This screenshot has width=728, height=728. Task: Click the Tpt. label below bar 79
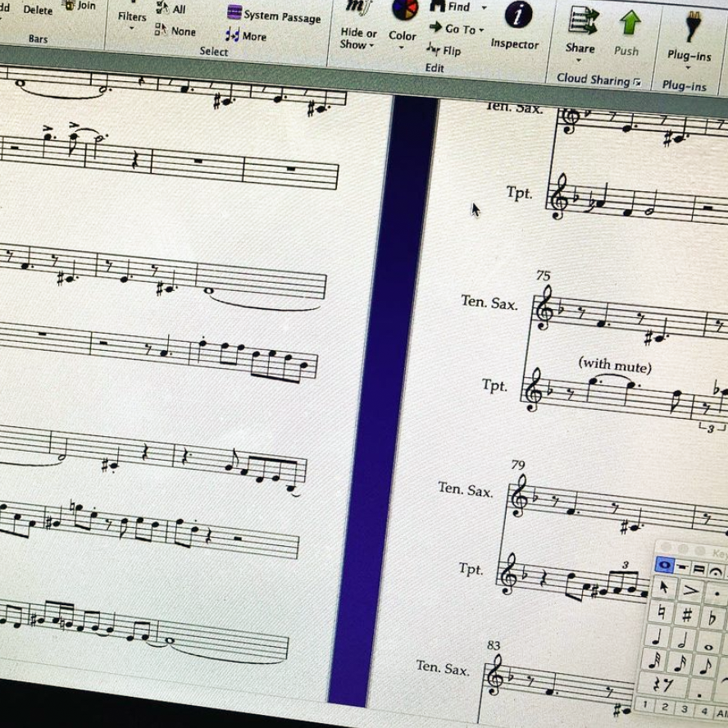pyautogui.click(x=471, y=569)
